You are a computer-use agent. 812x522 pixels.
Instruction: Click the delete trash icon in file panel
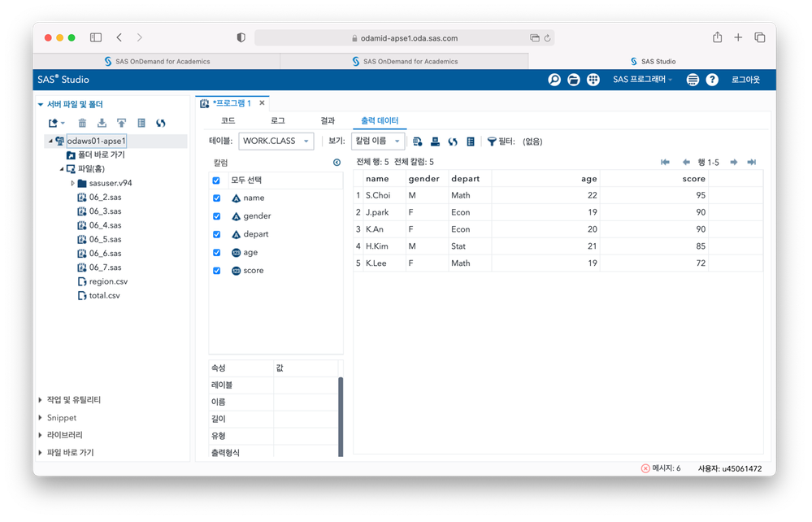coord(82,124)
